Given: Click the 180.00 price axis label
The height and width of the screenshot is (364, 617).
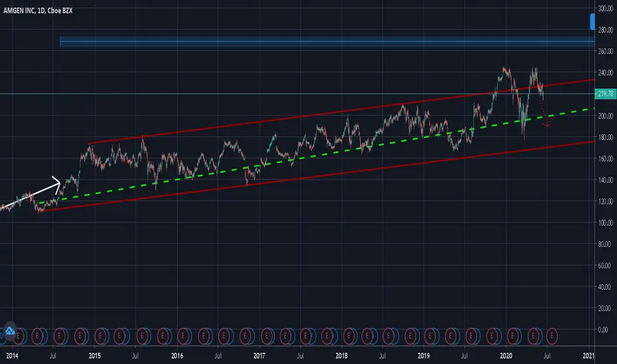Looking at the screenshot, I should [606, 138].
